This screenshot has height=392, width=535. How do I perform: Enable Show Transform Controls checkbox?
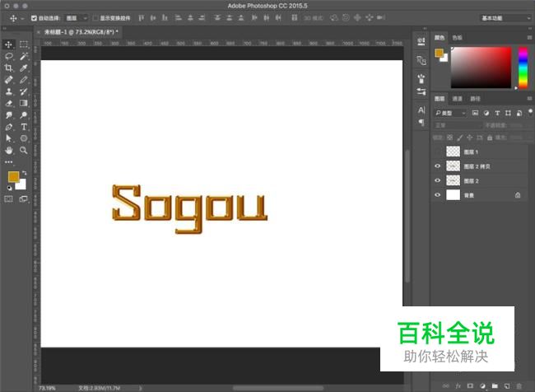click(x=95, y=18)
